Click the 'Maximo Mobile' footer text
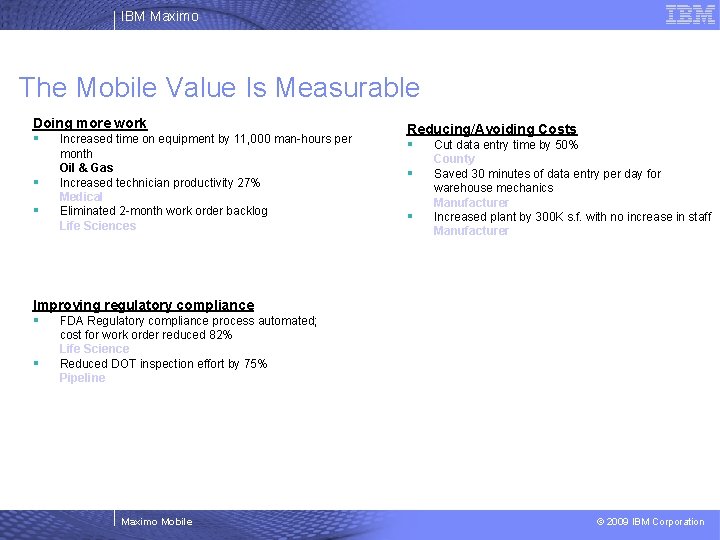The height and width of the screenshot is (540, 720). pyautogui.click(x=157, y=522)
